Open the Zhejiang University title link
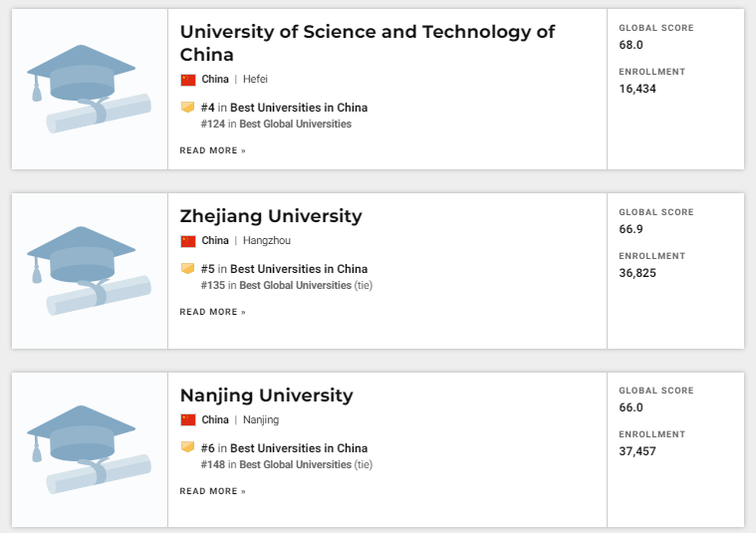756x533 pixels. (271, 216)
